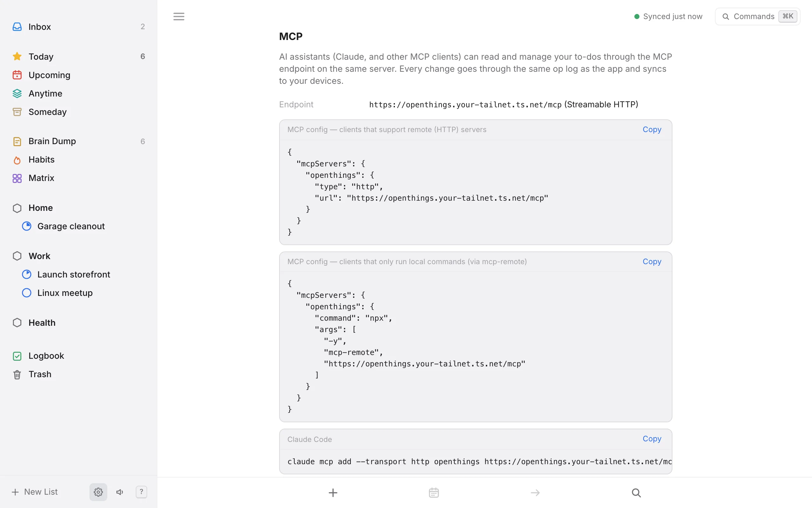Open the Upcoming calendar icon
The image size is (812, 508).
tap(17, 75)
